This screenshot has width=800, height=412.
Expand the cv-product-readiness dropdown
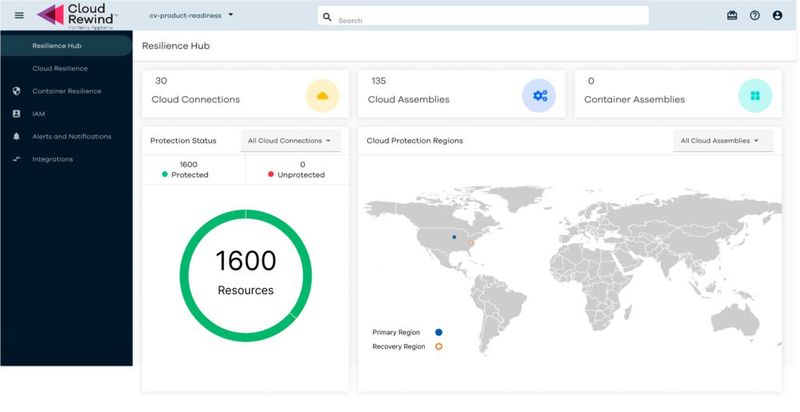[x=191, y=15]
